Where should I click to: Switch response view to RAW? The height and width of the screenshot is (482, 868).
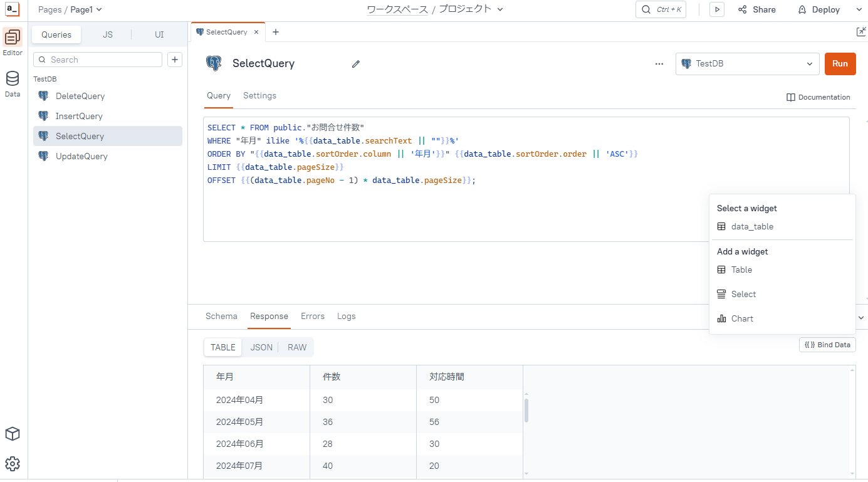coord(297,347)
